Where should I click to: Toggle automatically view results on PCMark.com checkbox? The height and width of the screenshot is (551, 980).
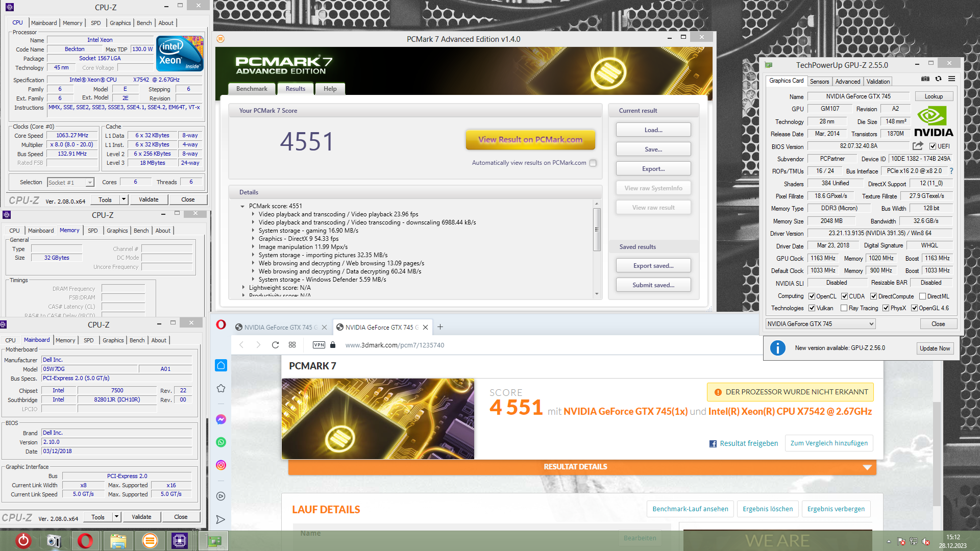(x=593, y=163)
